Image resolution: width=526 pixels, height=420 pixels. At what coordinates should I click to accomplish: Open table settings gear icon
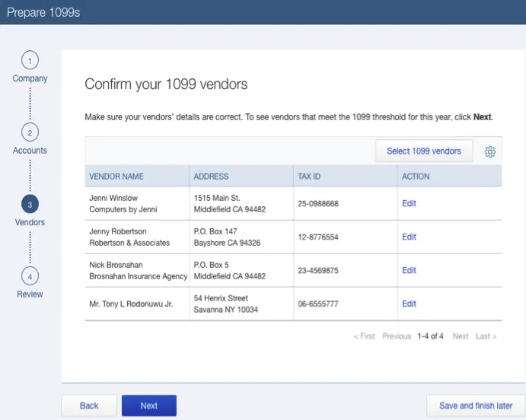[489, 151]
